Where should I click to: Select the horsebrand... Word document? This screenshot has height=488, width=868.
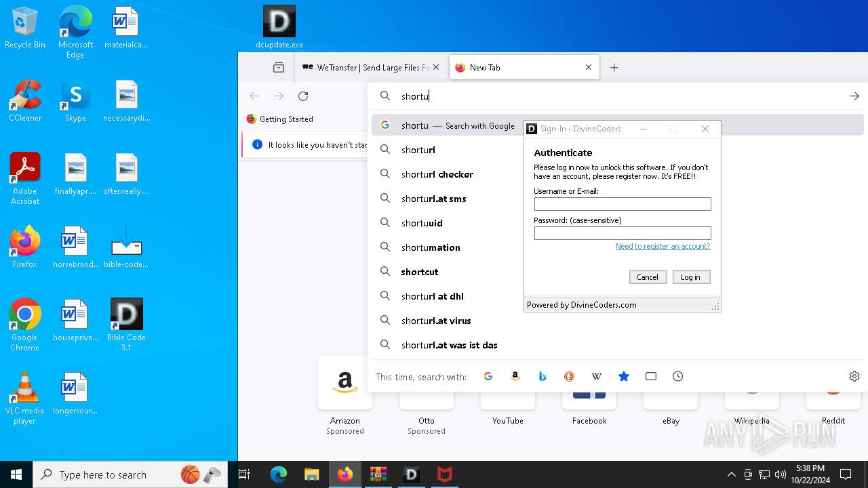75,248
